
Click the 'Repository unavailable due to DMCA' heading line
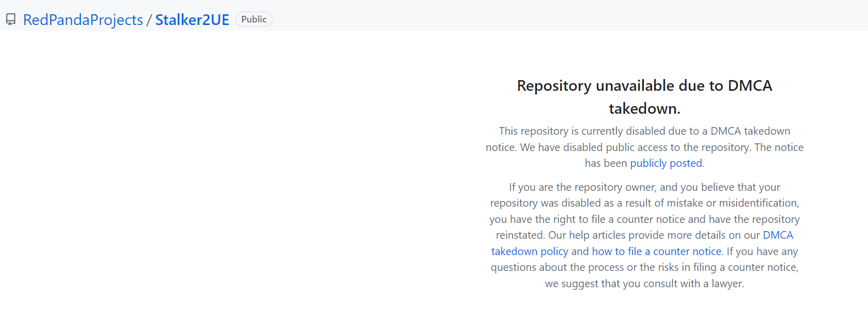coord(644,86)
